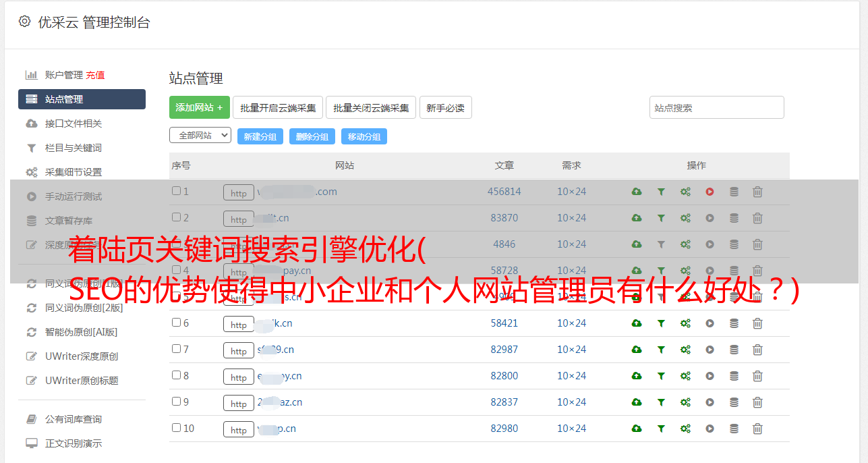
Task: Click the trash icon in row 10
Action: [757, 429]
